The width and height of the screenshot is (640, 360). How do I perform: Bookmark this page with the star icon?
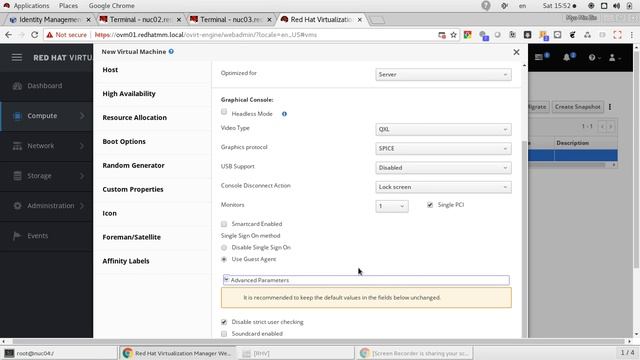pos(453,35)
